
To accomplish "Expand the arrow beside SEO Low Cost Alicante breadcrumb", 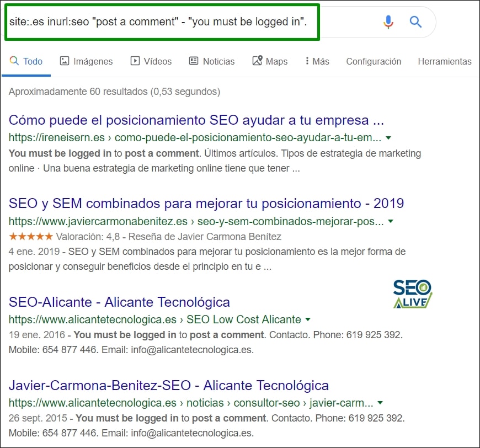I will (307, 319).
